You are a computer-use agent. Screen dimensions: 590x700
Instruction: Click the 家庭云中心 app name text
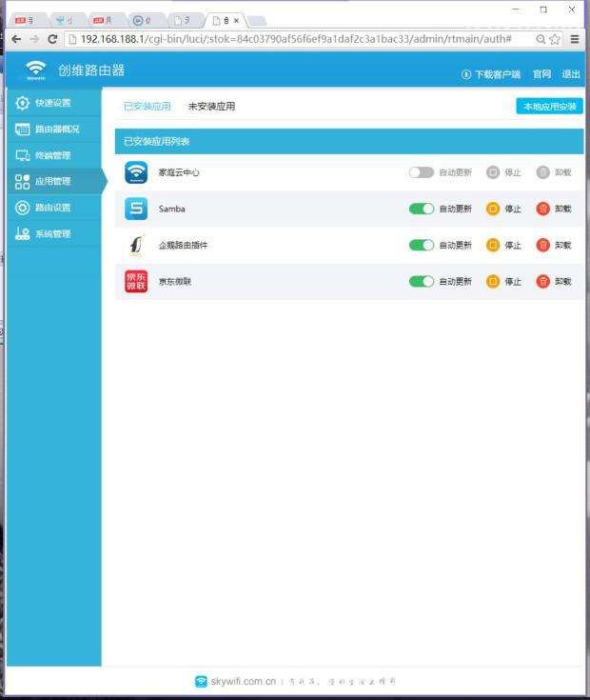click(x=179, y=172)
